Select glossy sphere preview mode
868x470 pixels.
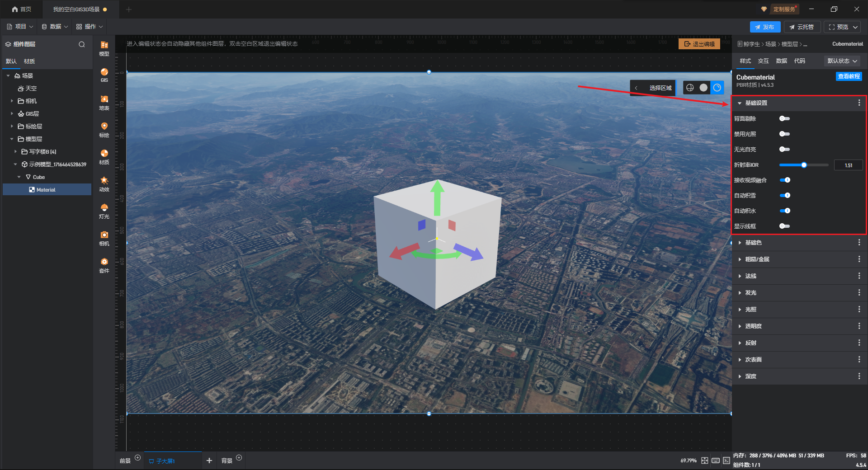717,88
